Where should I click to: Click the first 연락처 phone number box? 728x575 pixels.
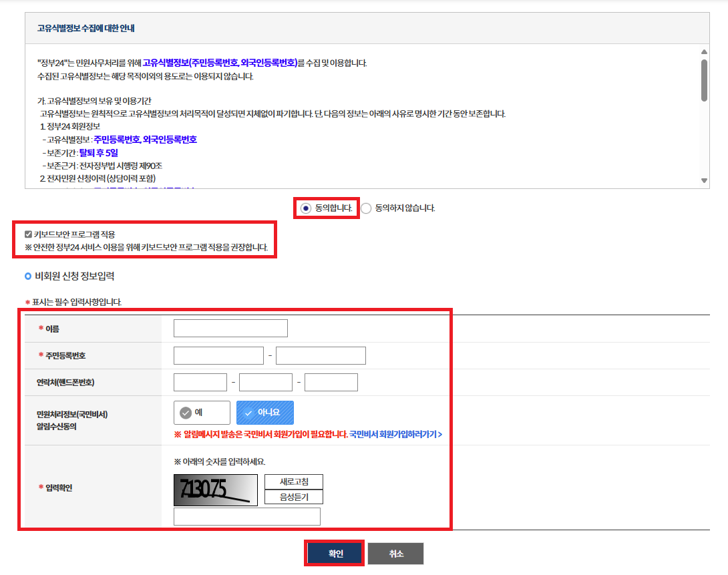click(x=200, y=383)
